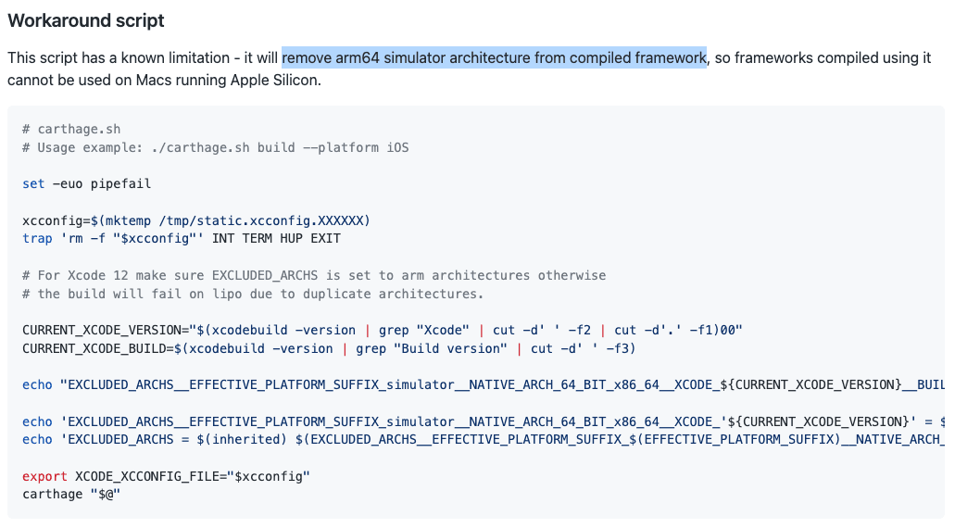Click the blue "trap" keyword
Screen dimensions: 980x528
(37, 238)
